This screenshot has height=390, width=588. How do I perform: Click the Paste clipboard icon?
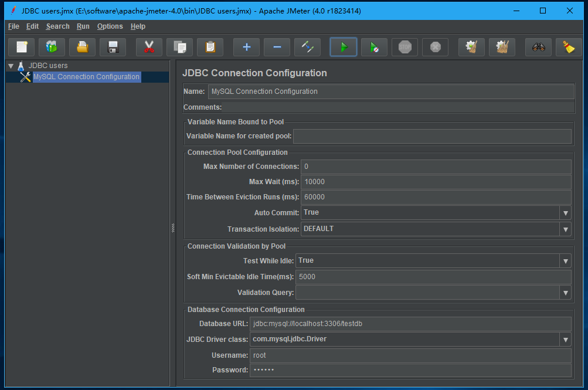click(210, 47)
